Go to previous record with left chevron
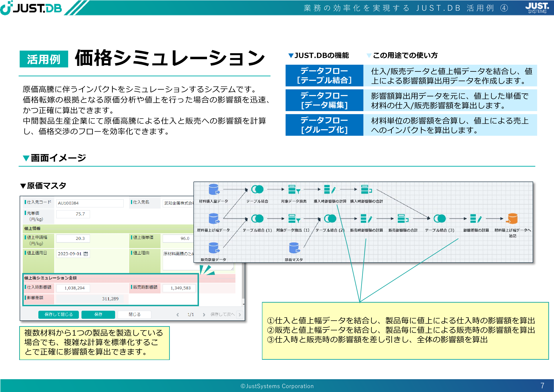The height and width of the screenshot is (392, 554). click(x=178, y=315)
